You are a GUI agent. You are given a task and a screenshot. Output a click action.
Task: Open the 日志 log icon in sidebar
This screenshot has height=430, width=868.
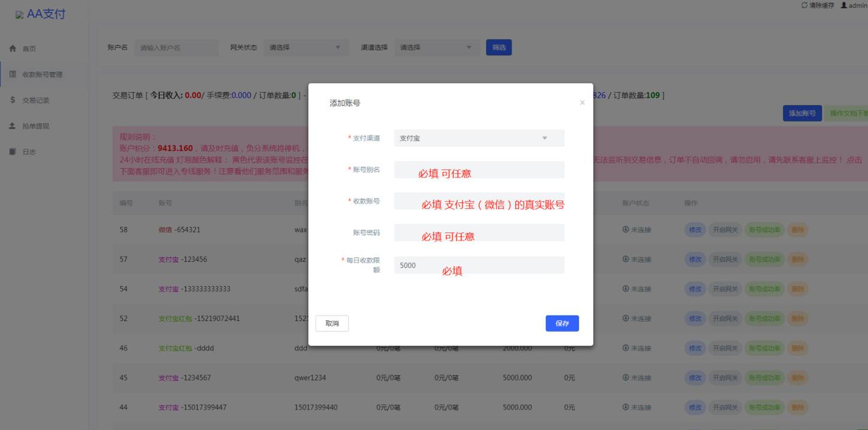pos(11,152)
